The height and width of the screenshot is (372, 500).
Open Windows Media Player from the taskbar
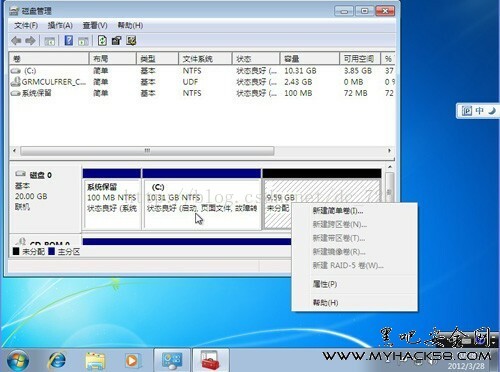132,360
